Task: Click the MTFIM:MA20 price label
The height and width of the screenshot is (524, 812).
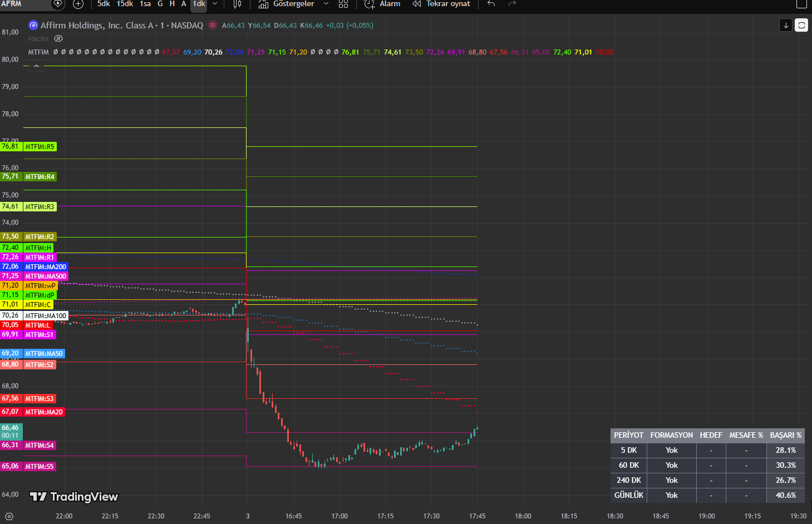Action: 44,412
